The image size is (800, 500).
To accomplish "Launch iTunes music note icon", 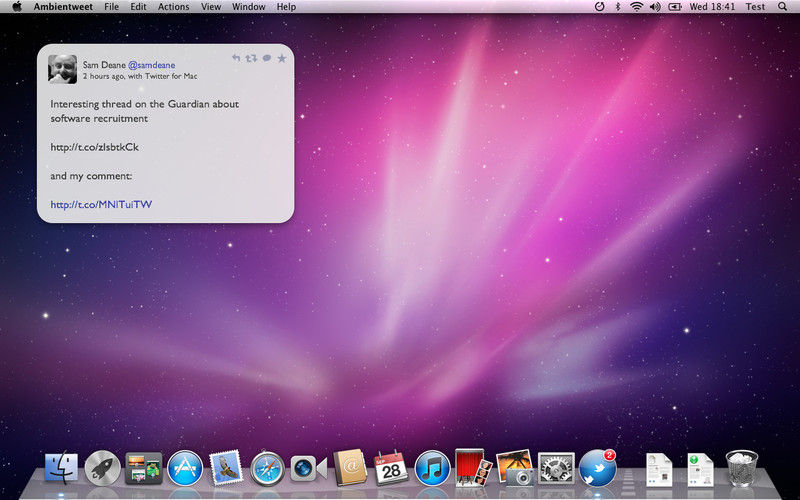I will 432,468.
